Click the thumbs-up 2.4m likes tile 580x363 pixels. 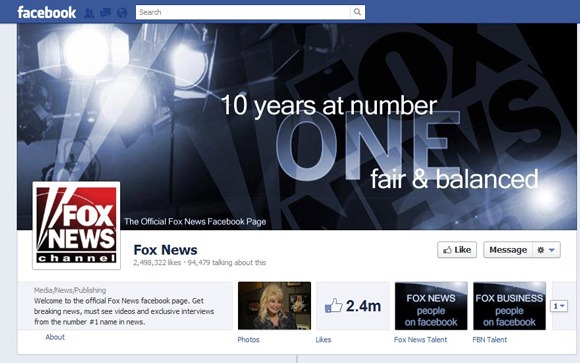[353, 306]
